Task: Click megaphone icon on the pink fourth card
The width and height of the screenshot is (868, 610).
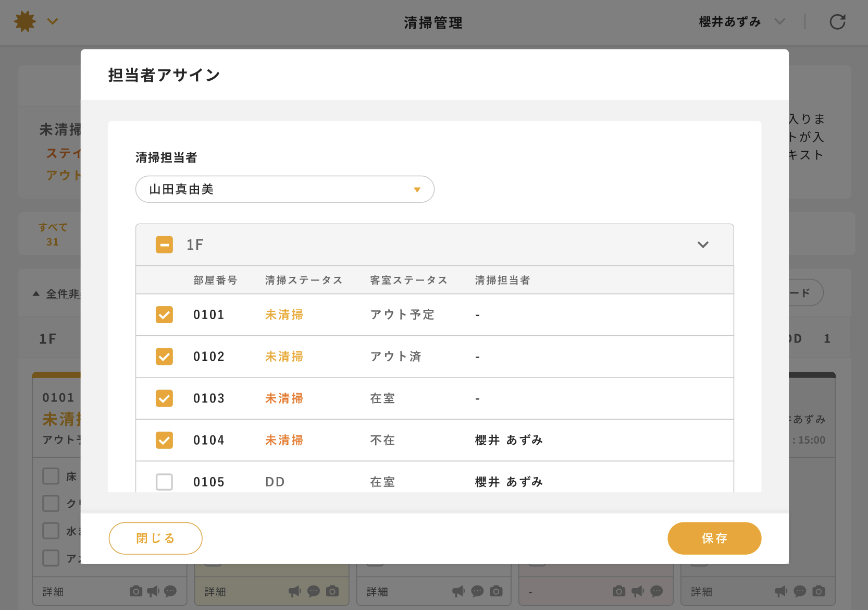Action: point(638,591)
